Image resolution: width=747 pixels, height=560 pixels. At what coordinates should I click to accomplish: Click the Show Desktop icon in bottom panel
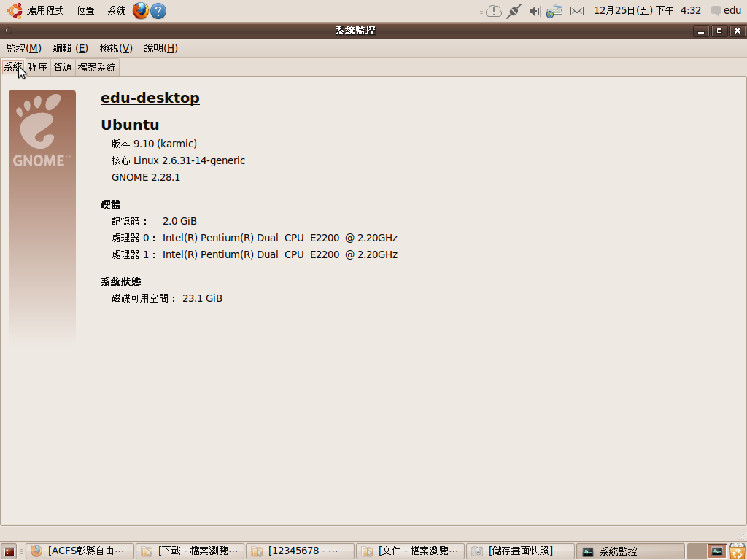coord(9,551)
